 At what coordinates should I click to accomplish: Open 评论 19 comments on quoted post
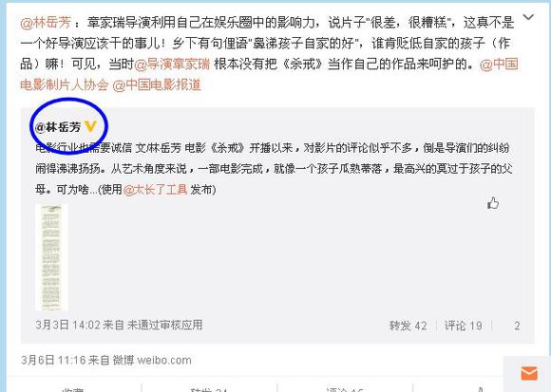tap(464, 326)
